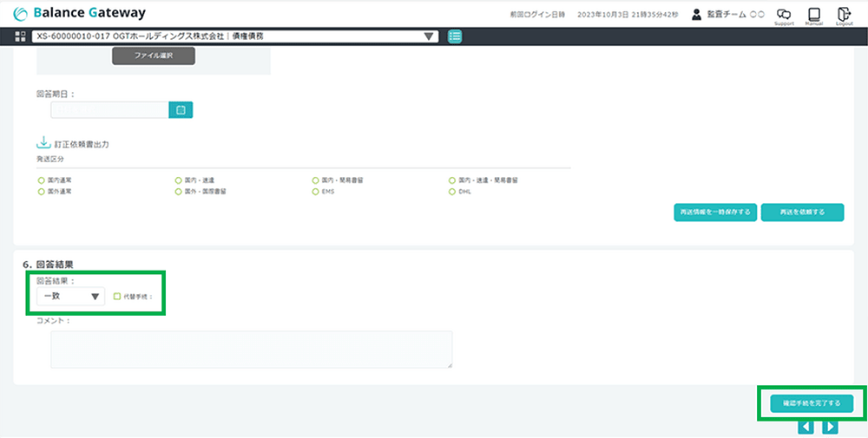Click 再送情報を一時保存する button
The image size is (868, 438).
point(715,212)
